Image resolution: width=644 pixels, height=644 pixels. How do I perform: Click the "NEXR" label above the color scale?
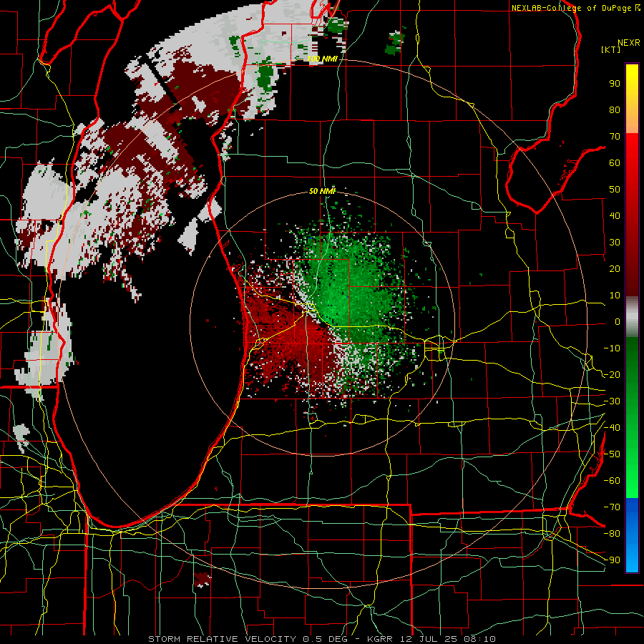[628, 43]
